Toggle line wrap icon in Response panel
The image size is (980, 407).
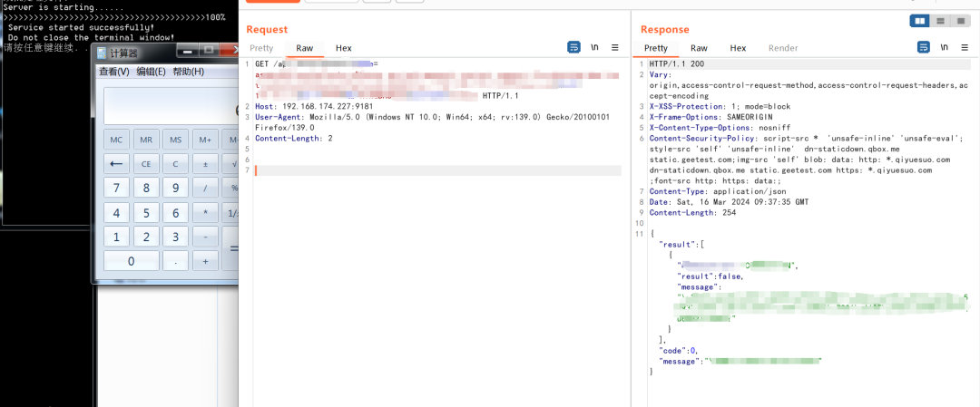pos(923,47)
